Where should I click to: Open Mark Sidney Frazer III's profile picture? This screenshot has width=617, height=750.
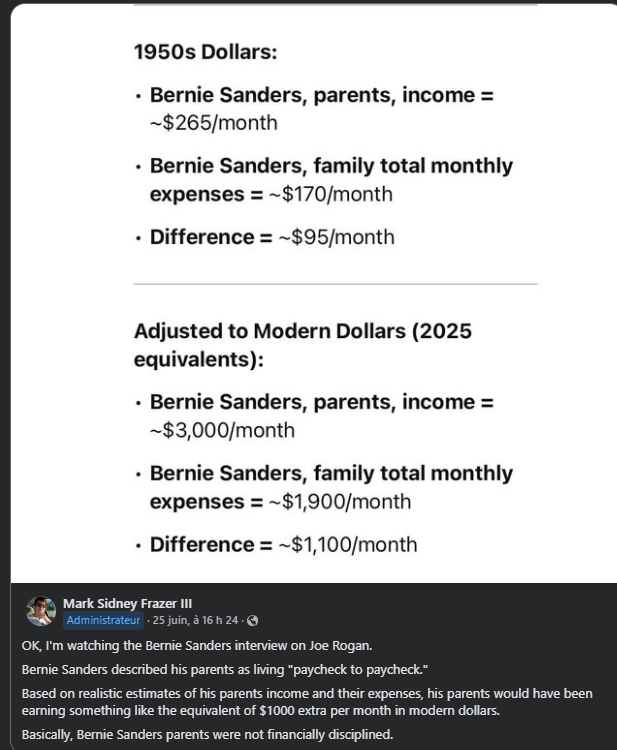point(41,611)
